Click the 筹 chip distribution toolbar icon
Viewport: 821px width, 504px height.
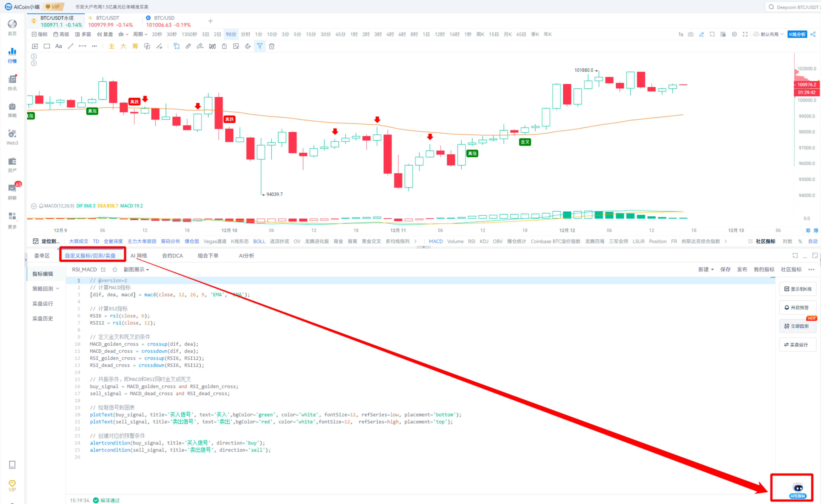pyautogui.click(x=135, y=46)
